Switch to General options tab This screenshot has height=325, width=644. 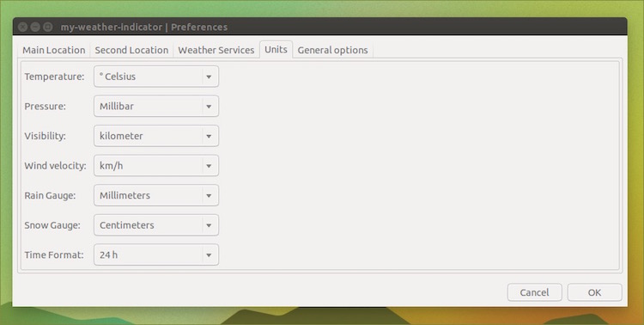point(332,50)
